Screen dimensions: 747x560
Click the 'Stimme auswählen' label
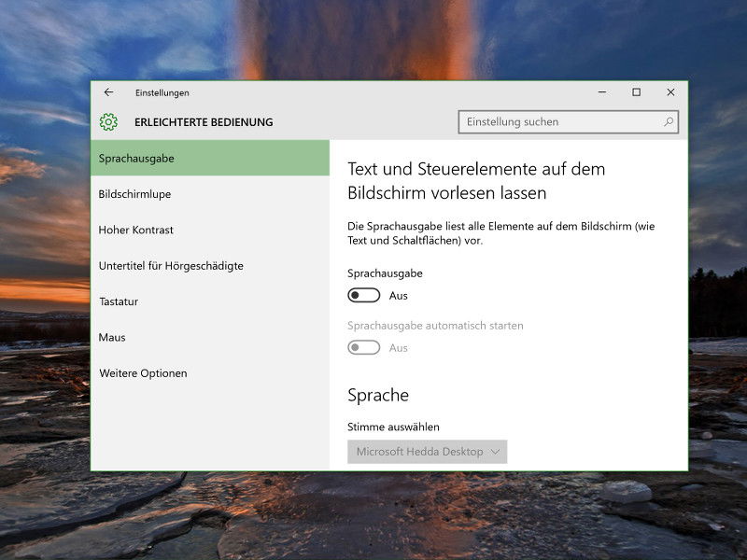[x=393, y=427]
